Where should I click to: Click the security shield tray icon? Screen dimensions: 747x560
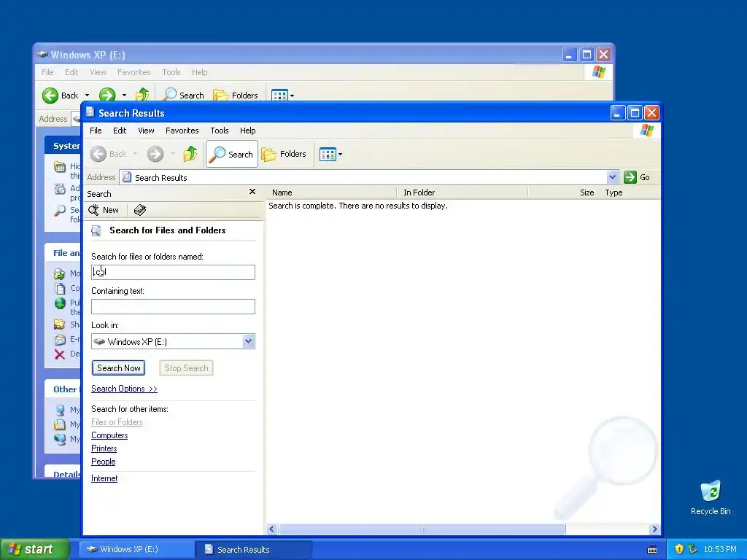pos(679,549)
